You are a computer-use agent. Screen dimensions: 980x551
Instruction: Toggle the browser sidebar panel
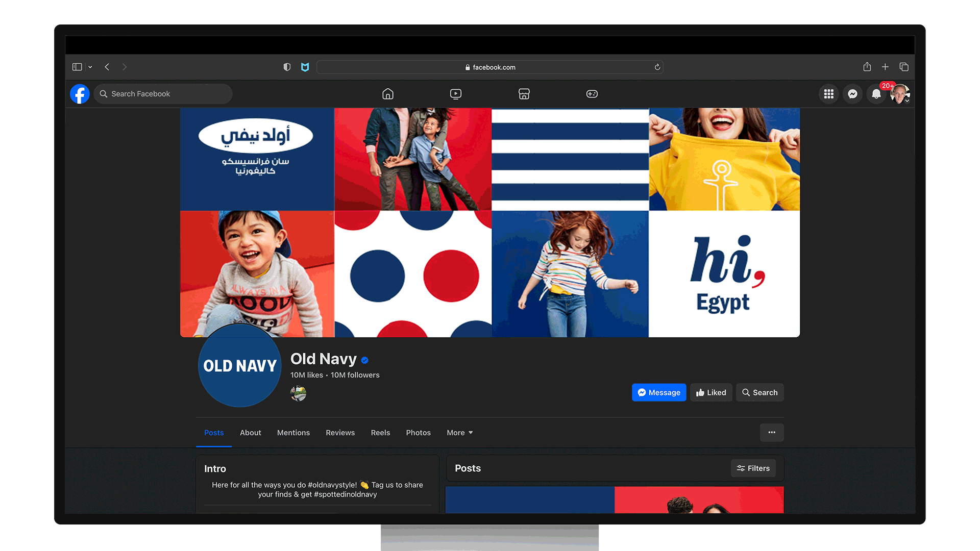coord(77,67)
